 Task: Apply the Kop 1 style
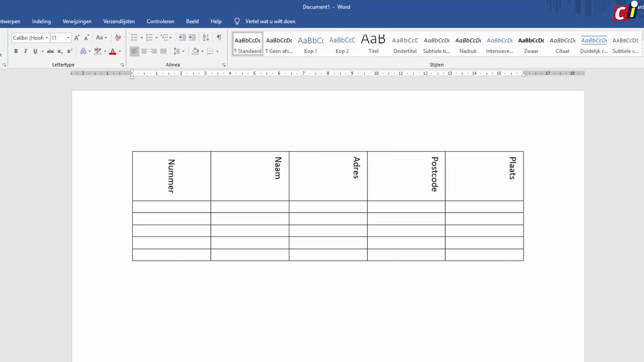click(x=310, y=44)
